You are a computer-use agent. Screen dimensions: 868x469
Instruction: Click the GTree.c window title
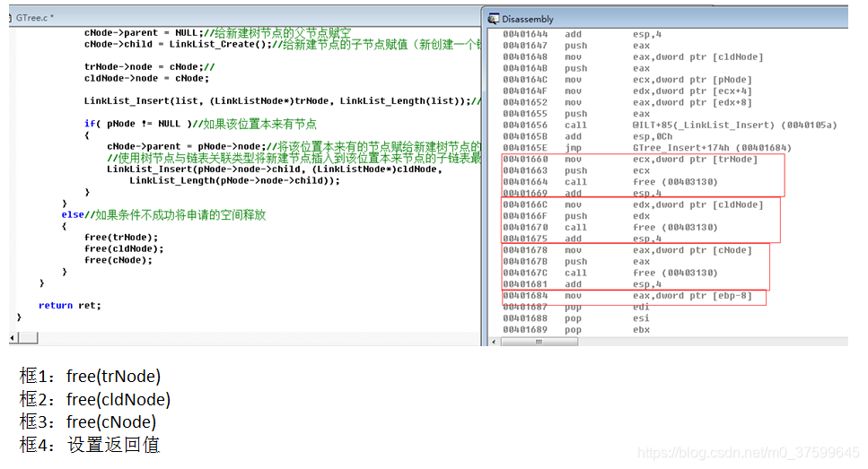pyautogui.click(x=35, y=18)
